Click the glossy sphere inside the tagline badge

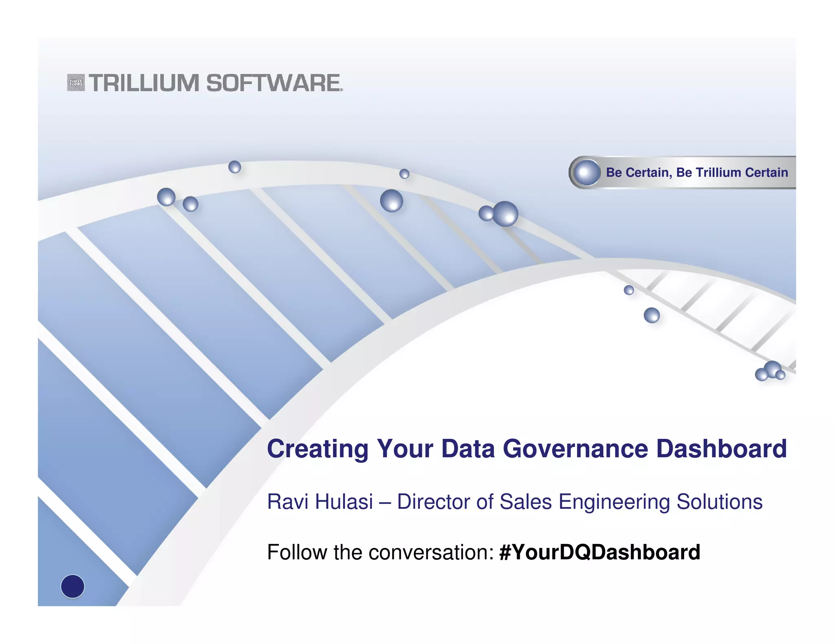pos(587,173)
